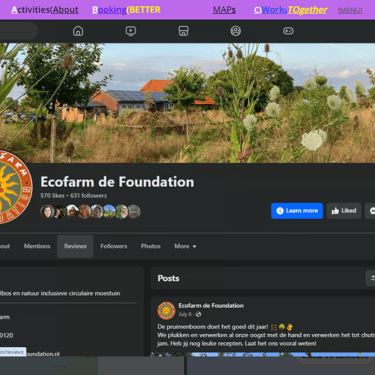Open the Groups people icon
Viewport: 375px width, 375px height.
236,31
